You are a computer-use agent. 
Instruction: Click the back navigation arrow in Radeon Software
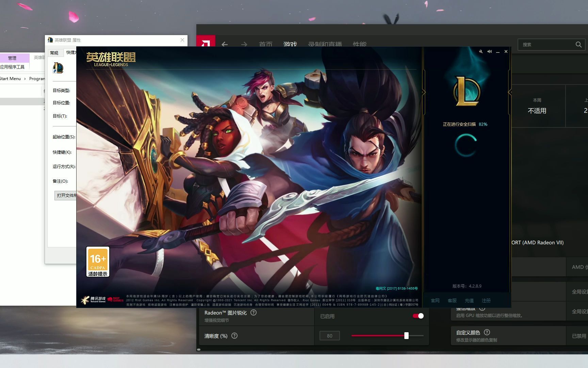225,45
